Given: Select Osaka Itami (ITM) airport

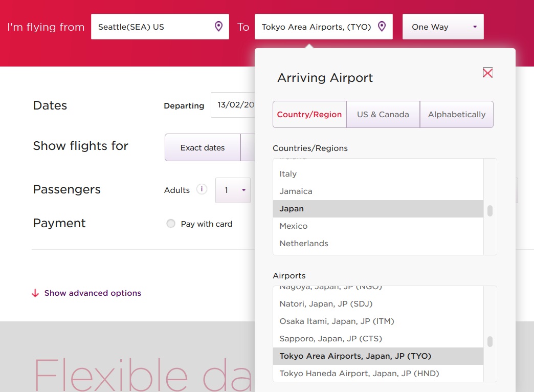Looking at the screenshot, I should (x=337, y=321).
